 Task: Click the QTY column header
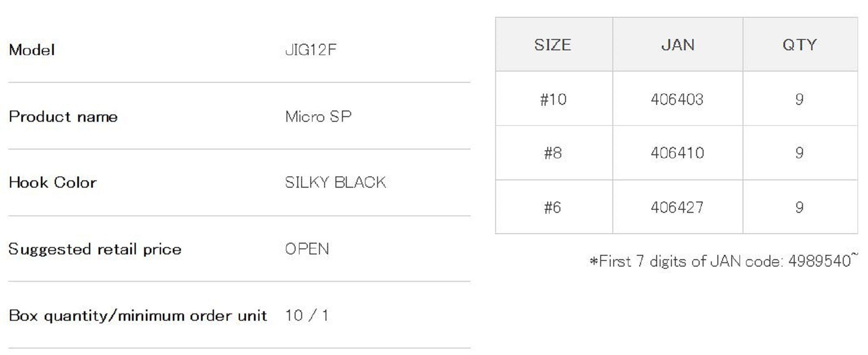coord(799,45)
